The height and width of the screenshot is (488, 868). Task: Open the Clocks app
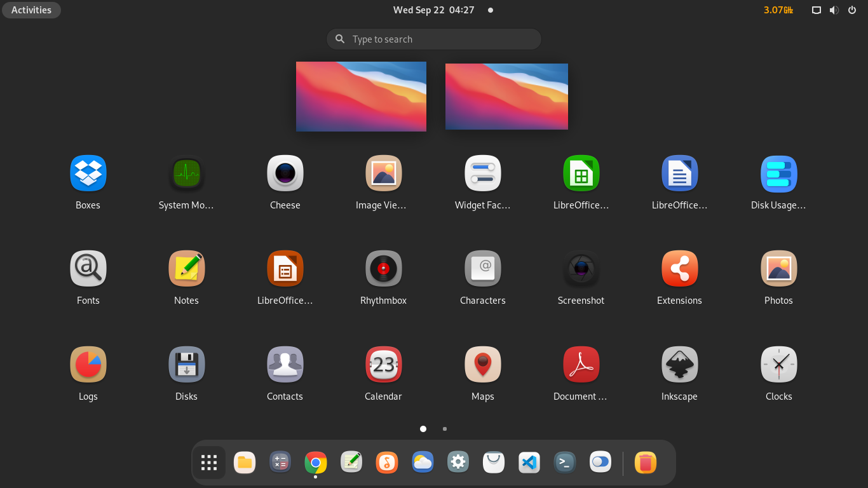(x=778, y=365)
